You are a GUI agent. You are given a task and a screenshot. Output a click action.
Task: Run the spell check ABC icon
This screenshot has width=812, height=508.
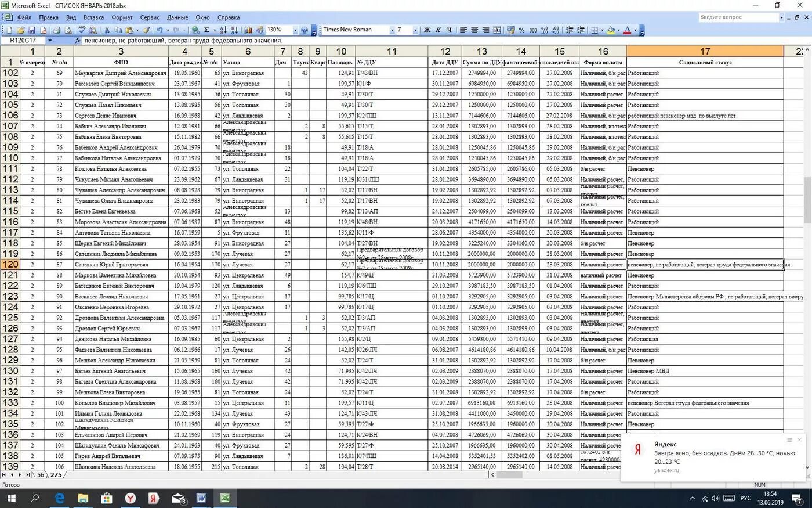point(82,30)
